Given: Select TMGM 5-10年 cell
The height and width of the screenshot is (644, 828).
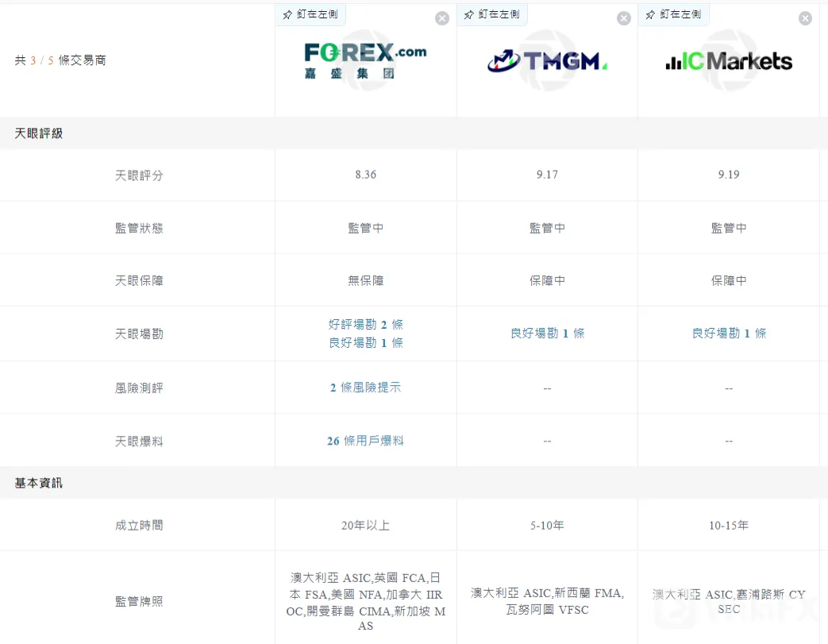Looking at the screenshot, I should pos(547,526).
